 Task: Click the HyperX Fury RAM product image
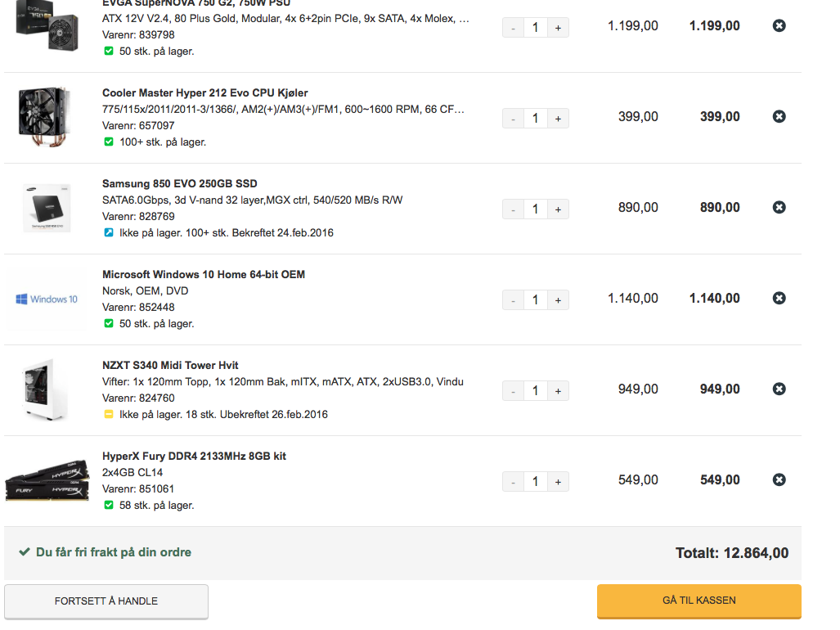click(47, 480)
